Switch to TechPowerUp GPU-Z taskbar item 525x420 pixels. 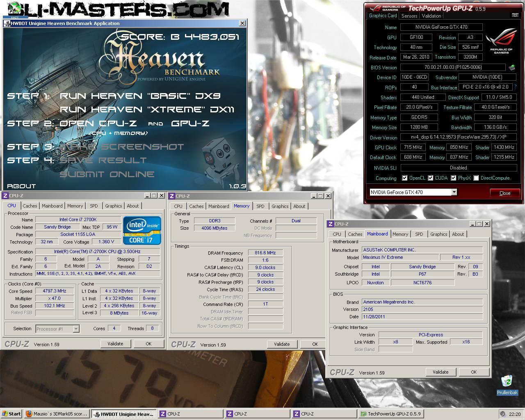coord(392,414)
